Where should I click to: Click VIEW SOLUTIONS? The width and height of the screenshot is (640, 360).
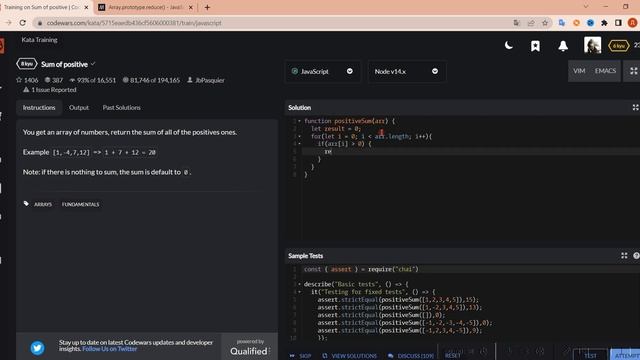click(349, 356)
